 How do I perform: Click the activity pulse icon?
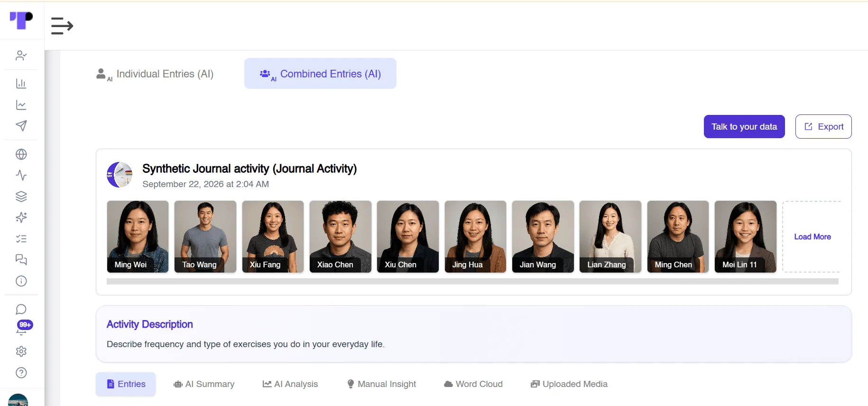point(21,175)
